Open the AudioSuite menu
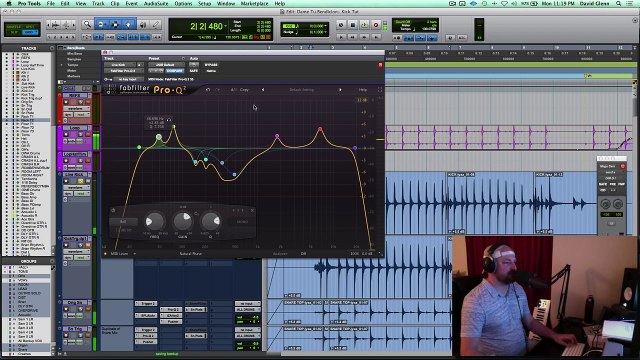The height and width of the screenshot is (360, 640). pyautogui.click(x=156, y=3)
